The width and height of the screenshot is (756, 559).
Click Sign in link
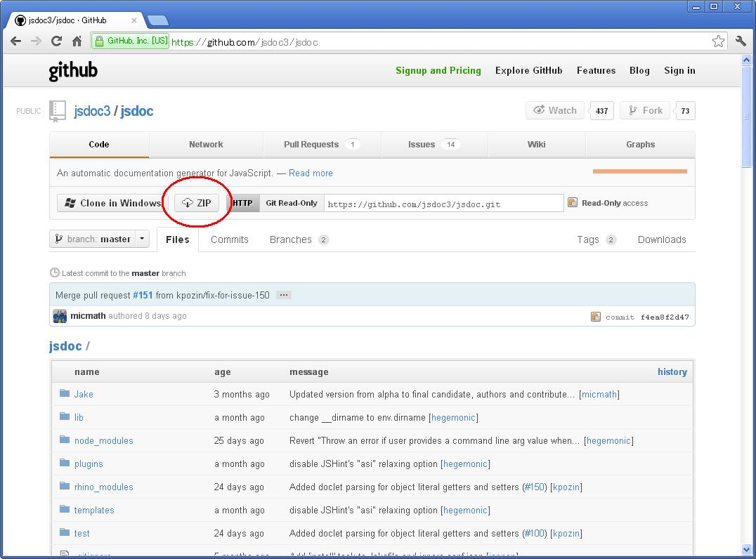click(679, 70)
